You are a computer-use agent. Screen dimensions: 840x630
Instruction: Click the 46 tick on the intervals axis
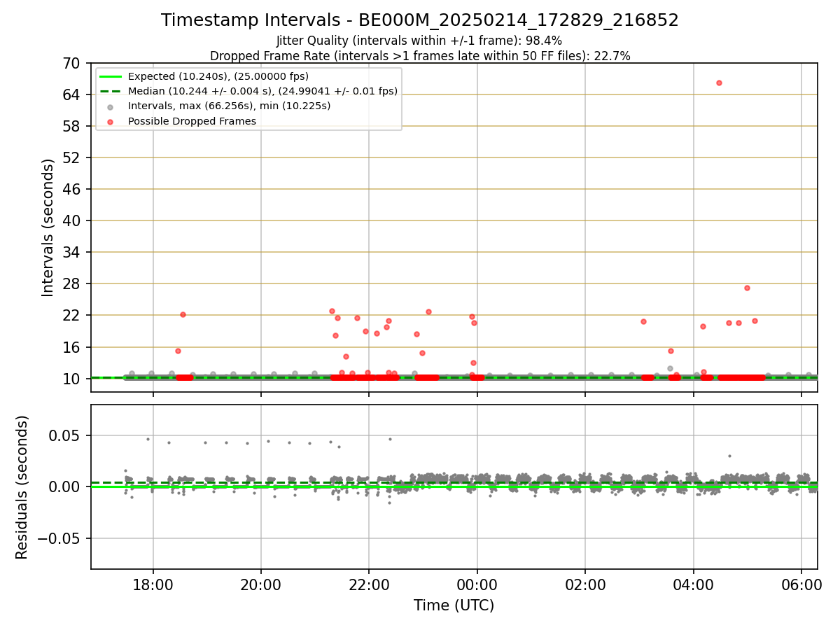(x=73, y=189)
